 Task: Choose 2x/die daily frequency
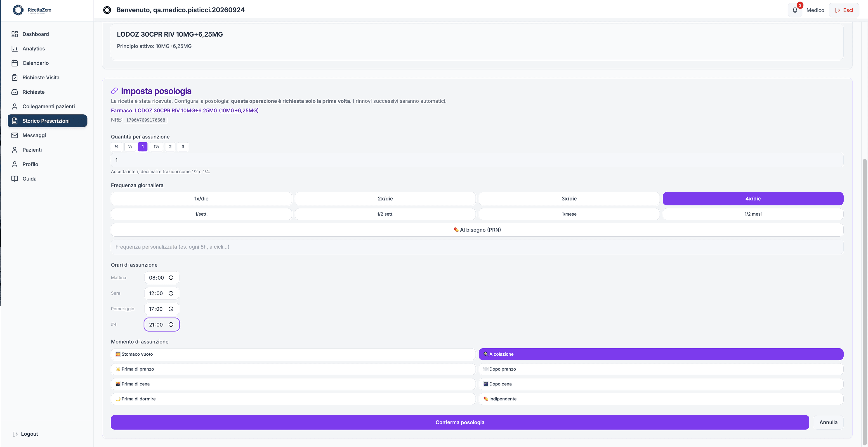(x=385, y=199)
